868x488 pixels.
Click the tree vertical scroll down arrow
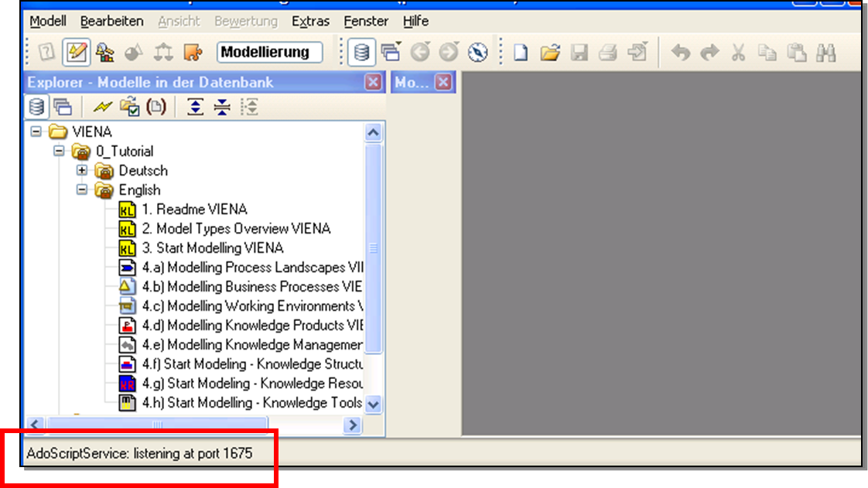tap(374, 404)
